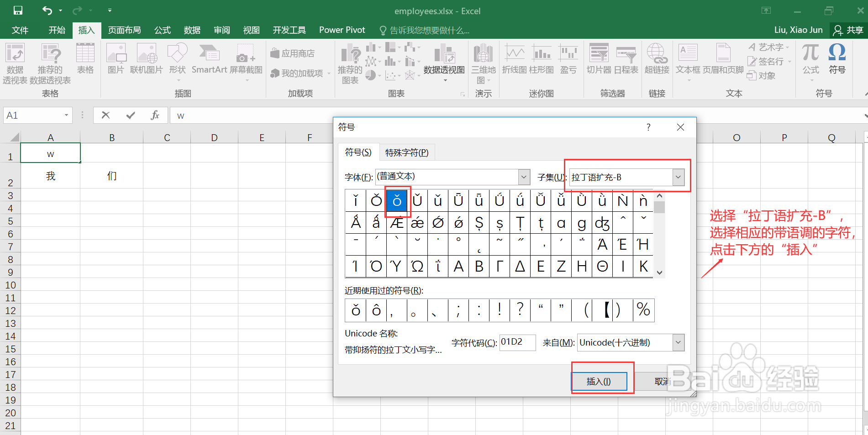868x435 pixels.
Task: Open the Name Box dropdown arrow
Action: click(x=66, y=115)
